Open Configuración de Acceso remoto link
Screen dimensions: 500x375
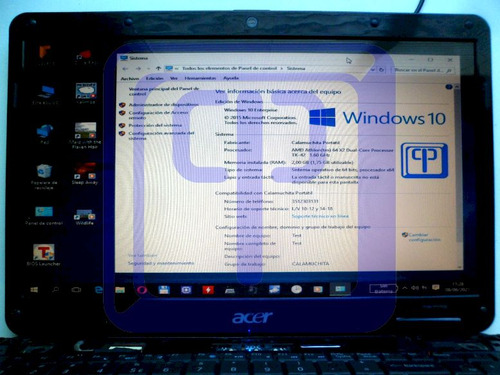[x=158, y=115]
